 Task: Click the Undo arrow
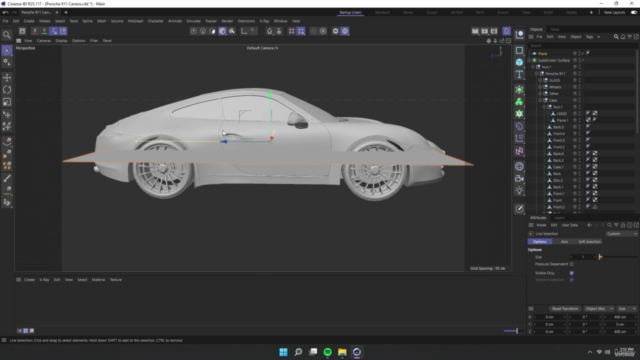(x=5, y=12)
